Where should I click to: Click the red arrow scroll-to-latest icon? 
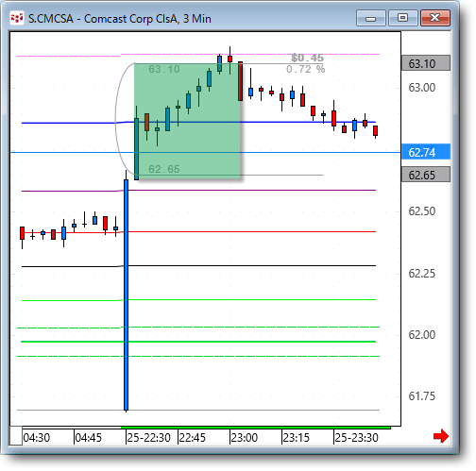tap(441, 436)
